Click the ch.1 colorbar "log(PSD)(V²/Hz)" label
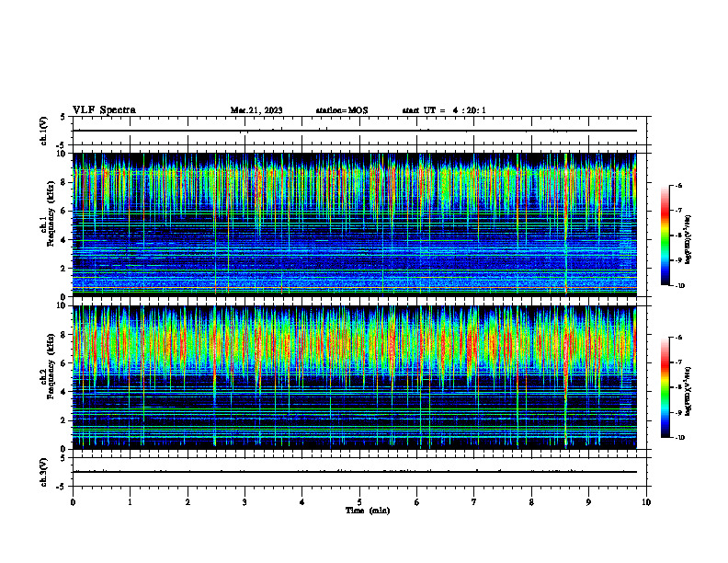 [688, 240]
